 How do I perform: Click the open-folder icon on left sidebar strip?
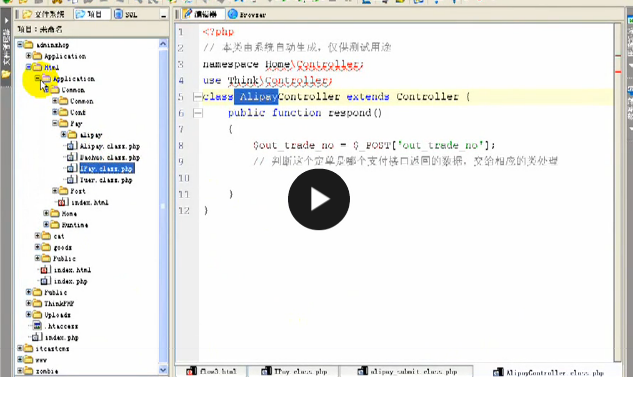(x=6, y=74)
